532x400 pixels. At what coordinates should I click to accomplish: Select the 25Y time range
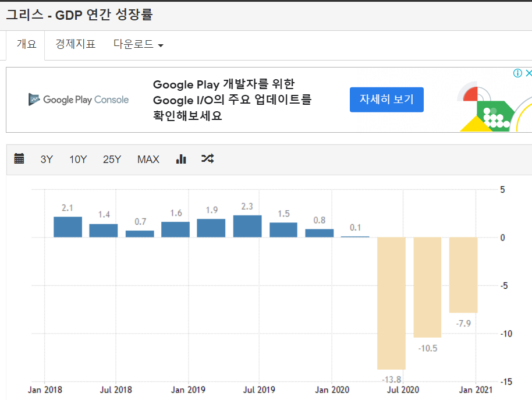(112, 159)
